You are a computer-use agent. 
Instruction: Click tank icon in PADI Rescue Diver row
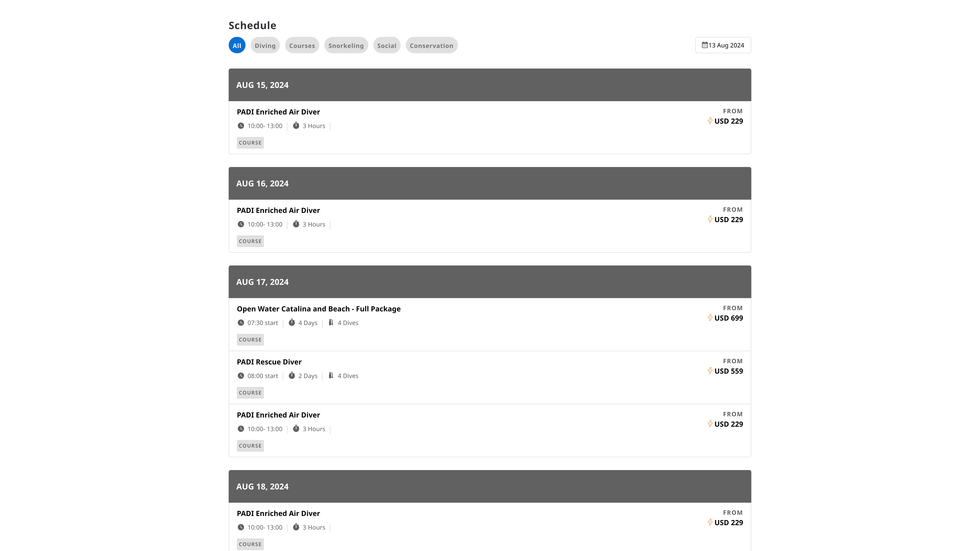(331, 376)
